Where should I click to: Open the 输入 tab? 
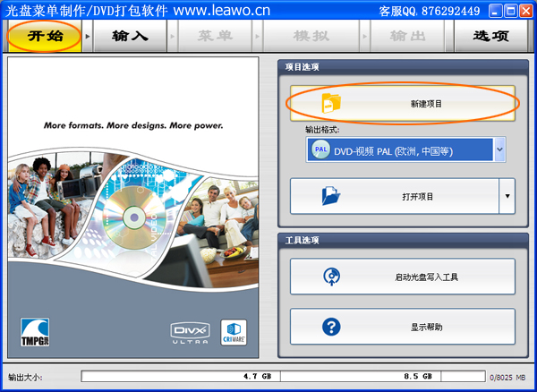coord(130,36)
